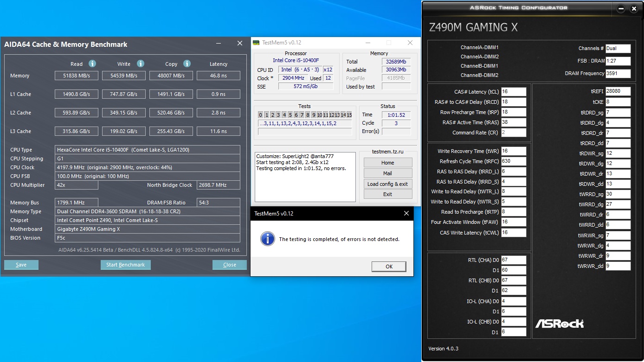
Task: Select the Refresh Cycle Time (tRFC) field
Action: pos(514,161)
